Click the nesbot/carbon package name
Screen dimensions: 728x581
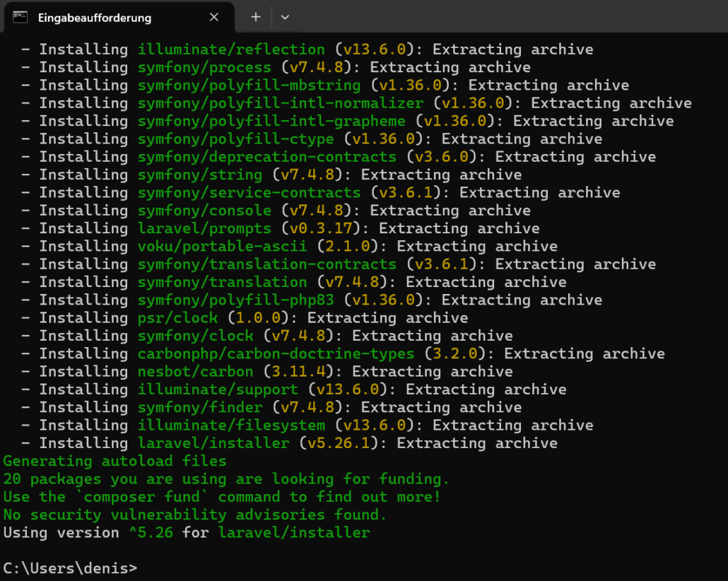pos(196,371)
